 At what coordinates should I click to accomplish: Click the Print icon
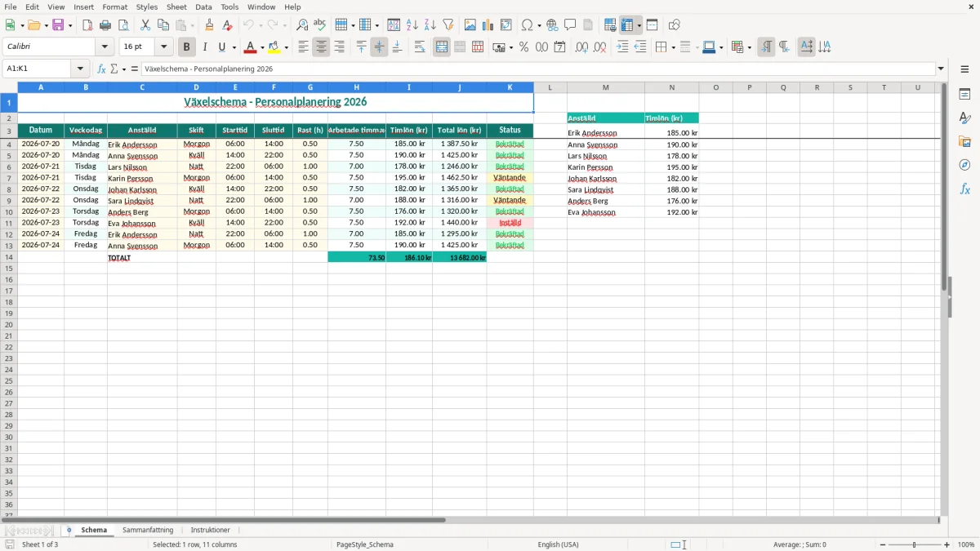coord(105,25)
